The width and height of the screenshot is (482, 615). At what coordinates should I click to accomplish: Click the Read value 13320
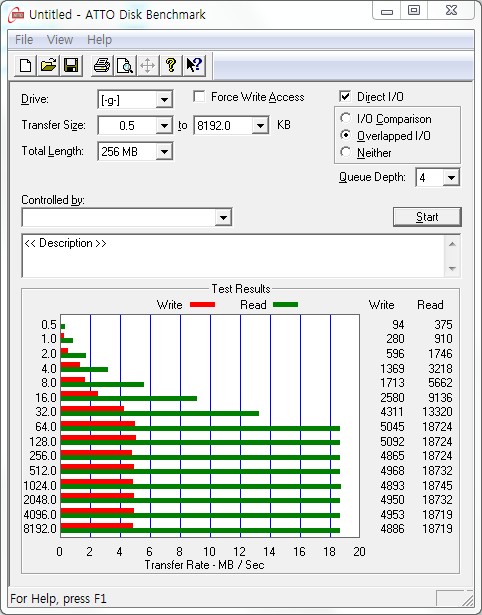437,412
